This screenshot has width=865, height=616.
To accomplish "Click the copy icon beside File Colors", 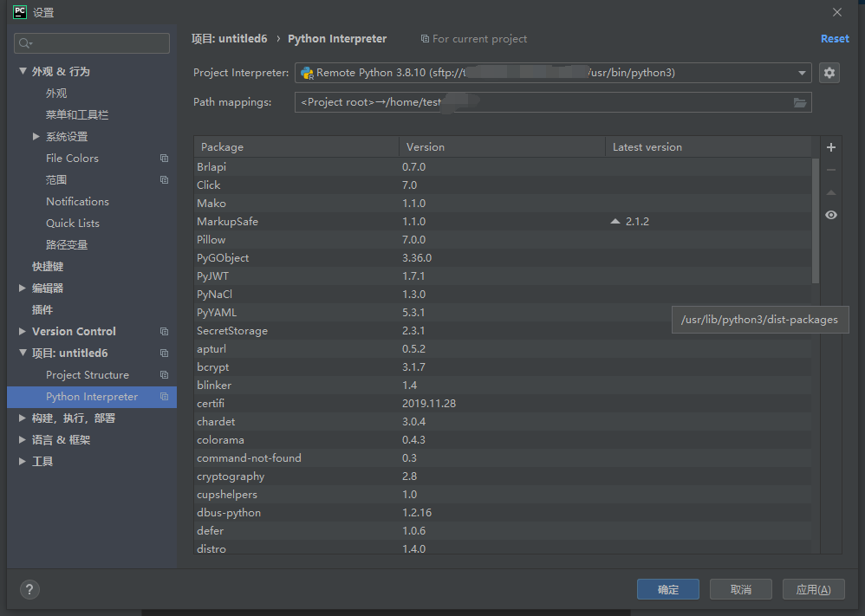I will [x=164, y=159].
